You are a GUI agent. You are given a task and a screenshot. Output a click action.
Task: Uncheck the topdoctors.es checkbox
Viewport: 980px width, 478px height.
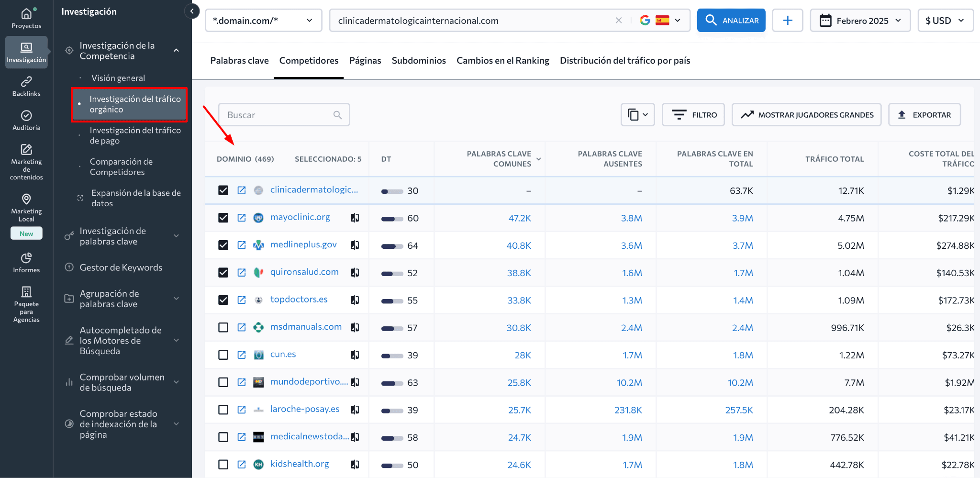point(223,300)
